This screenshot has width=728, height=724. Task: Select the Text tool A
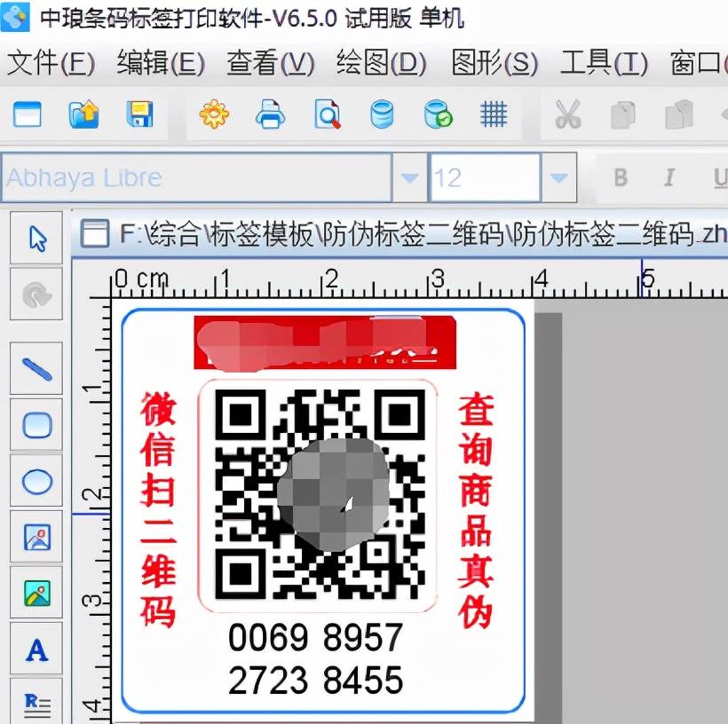pos(36,649)
